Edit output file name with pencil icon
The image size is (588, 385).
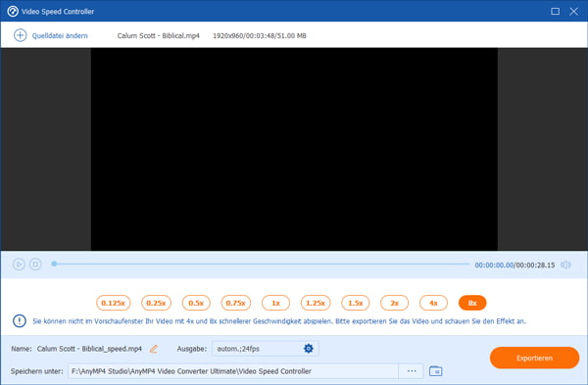154,349
